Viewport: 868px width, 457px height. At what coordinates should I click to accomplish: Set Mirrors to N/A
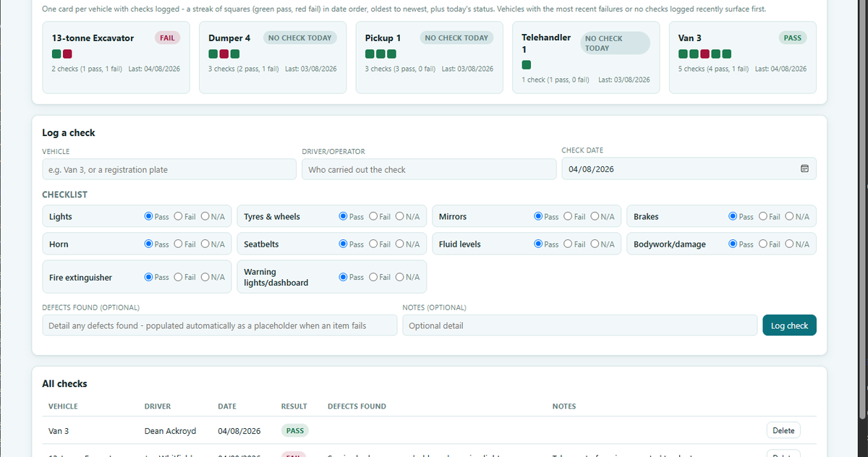pyautogui.click(x=595, y=216)
